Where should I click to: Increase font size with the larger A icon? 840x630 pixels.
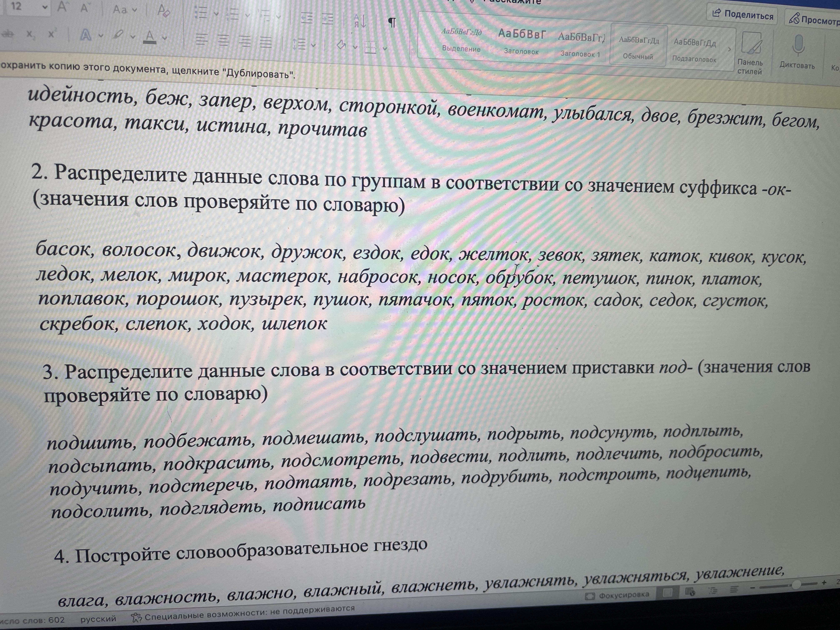click(x=63, y=7)
